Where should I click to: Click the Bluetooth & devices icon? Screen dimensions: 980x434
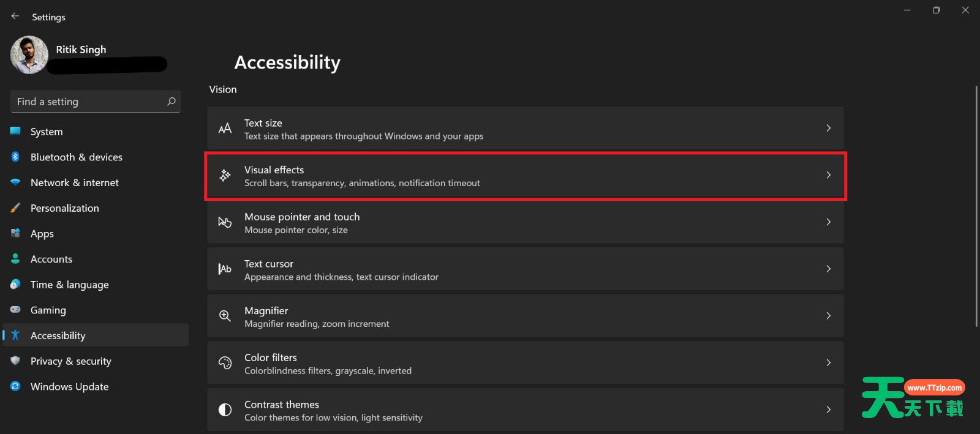click(15, 157)
